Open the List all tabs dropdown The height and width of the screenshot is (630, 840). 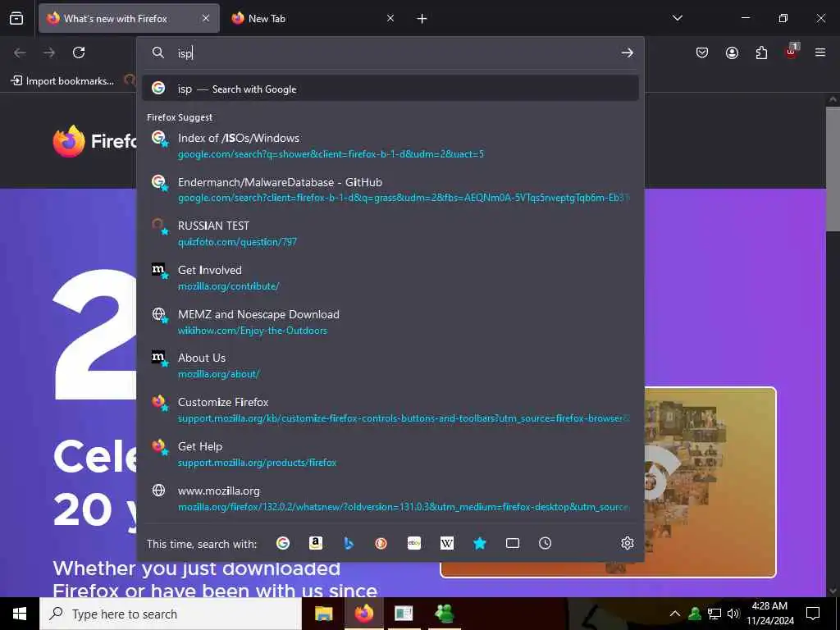tap(677, 18)
